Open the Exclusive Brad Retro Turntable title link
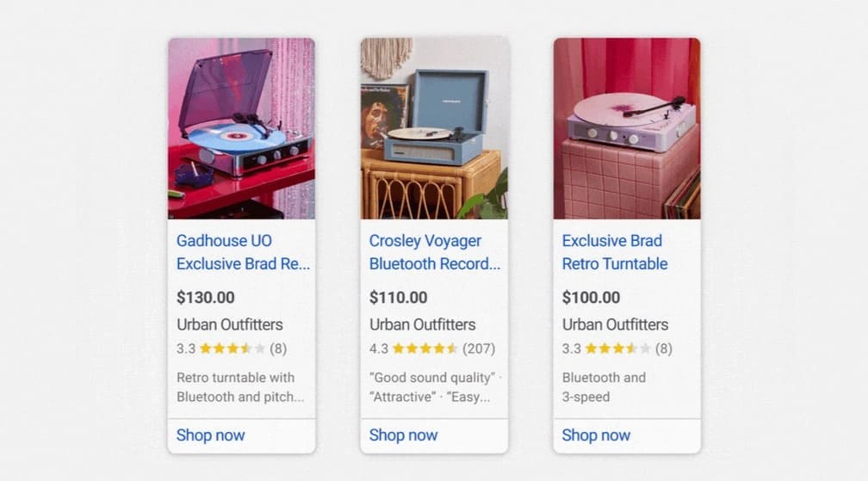This screenshot has height=481, width=868. (x=614, y=252)
